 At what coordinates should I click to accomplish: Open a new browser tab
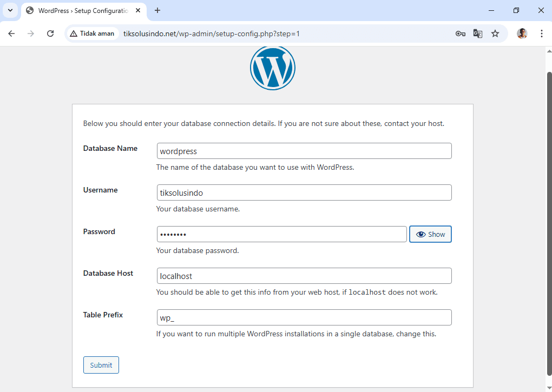click(157, 10)
